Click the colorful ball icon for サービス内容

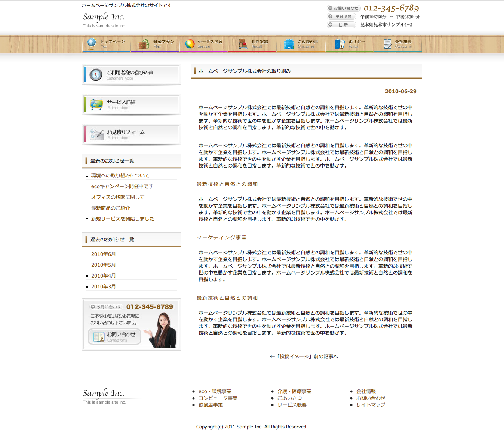point(190,44)
